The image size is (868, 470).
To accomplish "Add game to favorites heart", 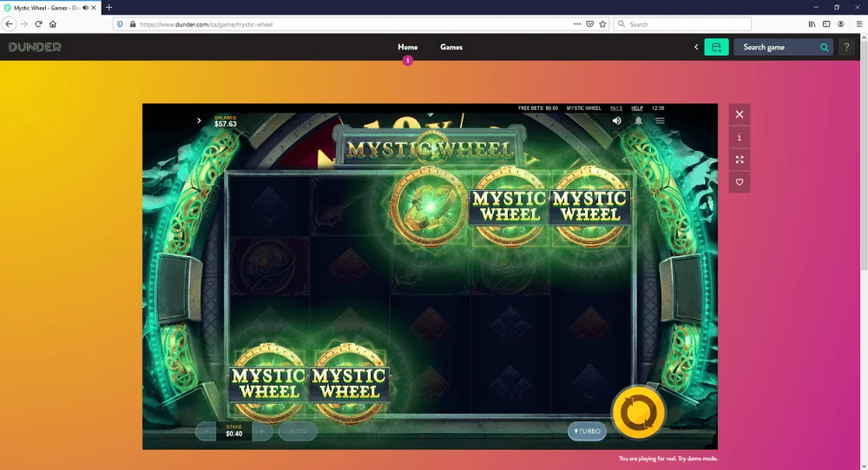I will tap(740, 182).
